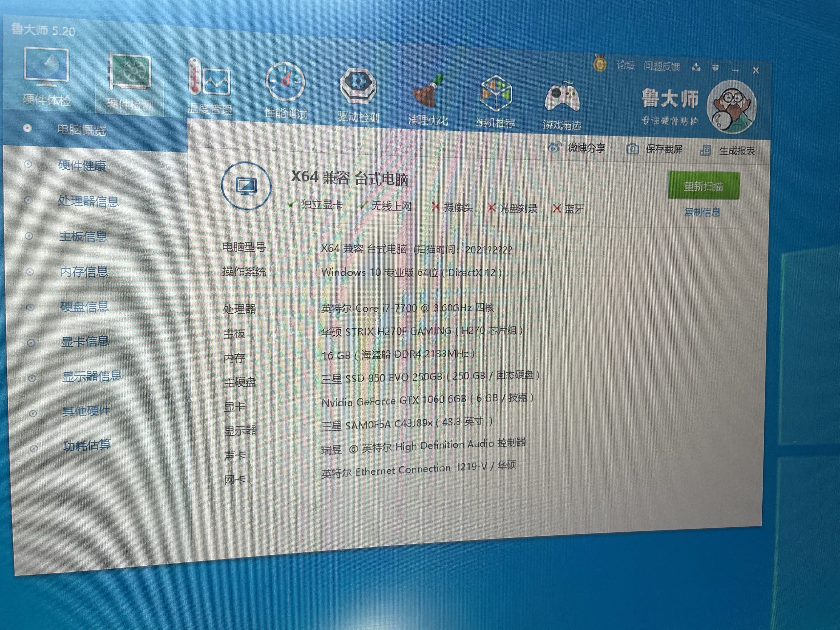Open 处理器信息 in the sidebar

click(x=88, y=201)
